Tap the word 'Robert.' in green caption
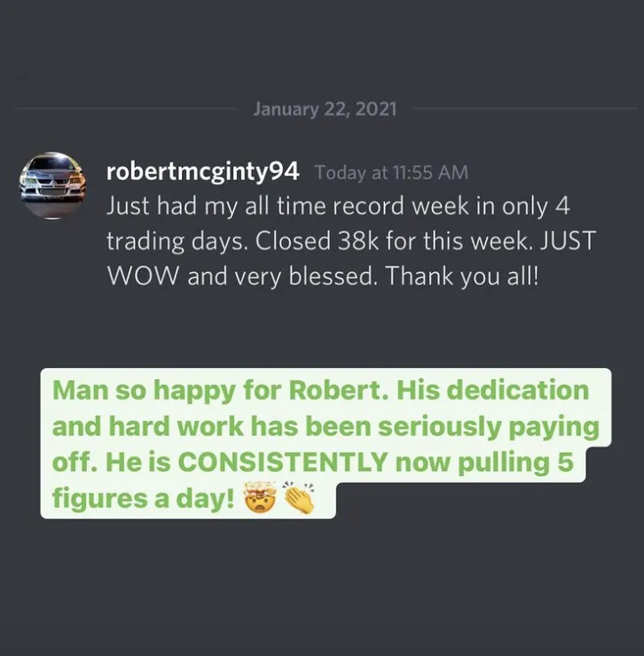This screenshot has width=644, height=656. tap(338, 390)
